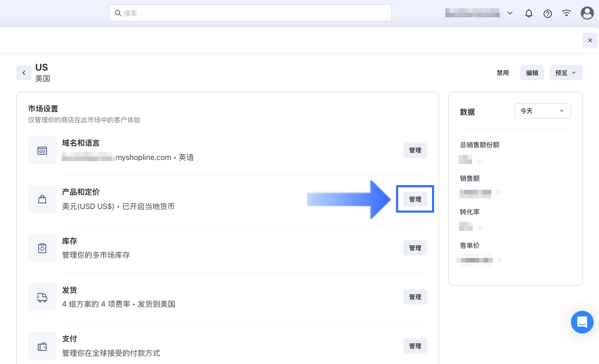Expand the store name dropdown chevron
This screenshot has height=364, width=599.
(x=510, y=13)
